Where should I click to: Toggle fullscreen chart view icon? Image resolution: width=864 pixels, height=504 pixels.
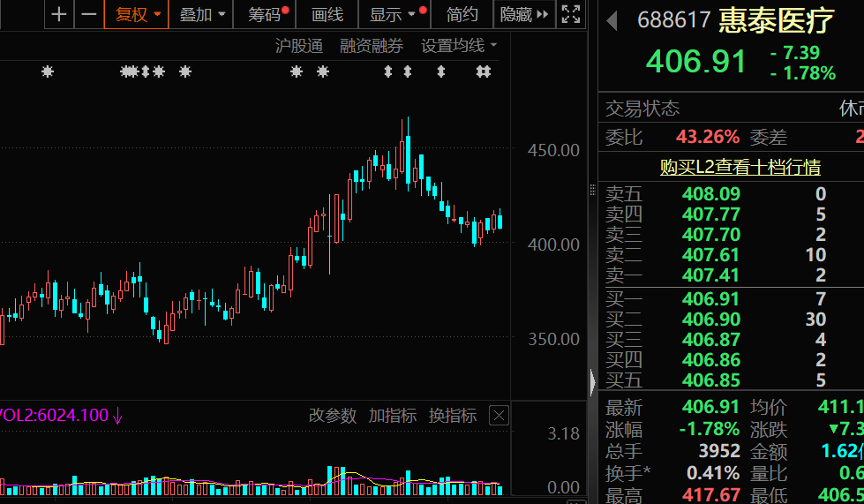point(571,14)
